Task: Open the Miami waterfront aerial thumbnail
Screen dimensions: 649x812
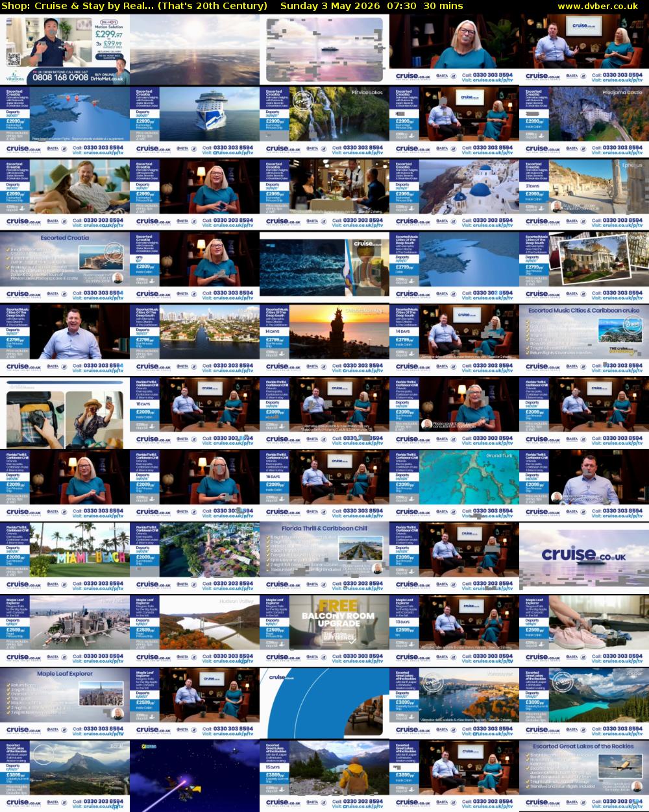Action: tap(195, 340)
